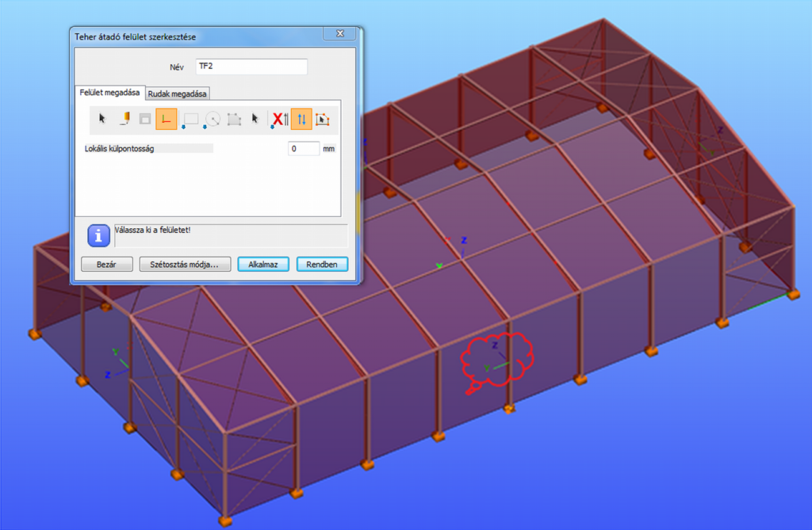Image resolution: width=812 pixels, height=530 pixels.
Task: Click the 'Válassza ki a felületet!' message
Action: [x=152, y=230]
